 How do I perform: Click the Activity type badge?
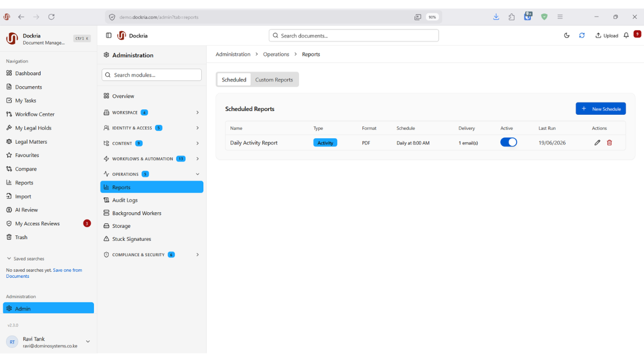[x=325, y=143]
